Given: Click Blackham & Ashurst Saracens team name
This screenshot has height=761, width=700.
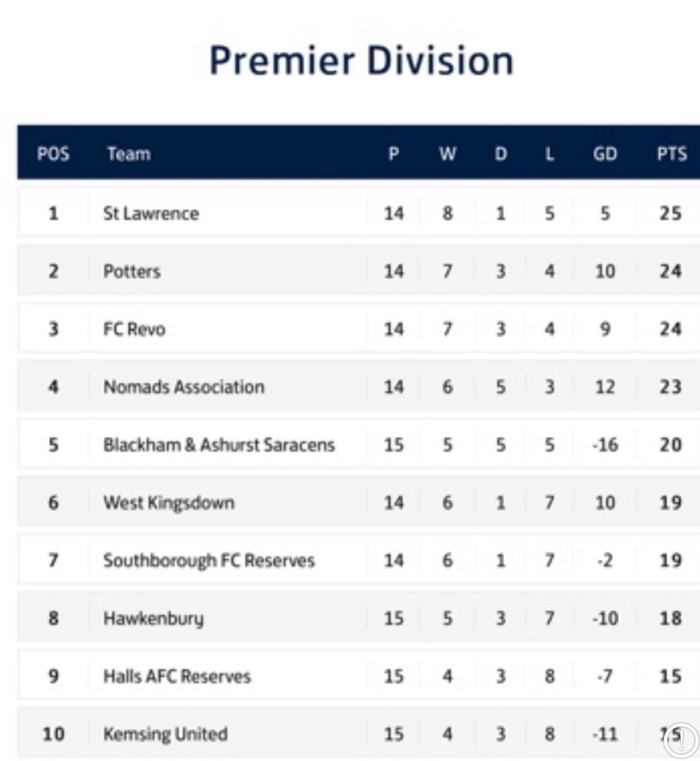Looking at the screenshot, I should pos(219,445).
